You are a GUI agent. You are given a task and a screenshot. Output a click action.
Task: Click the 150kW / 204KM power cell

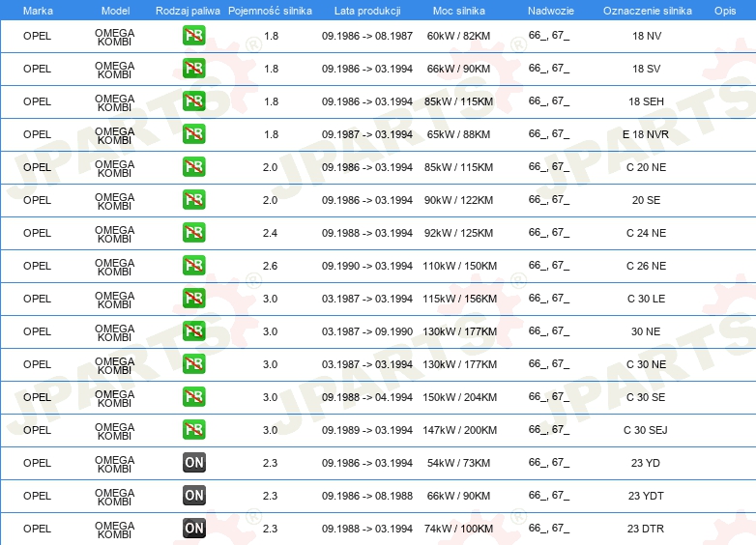459,397
